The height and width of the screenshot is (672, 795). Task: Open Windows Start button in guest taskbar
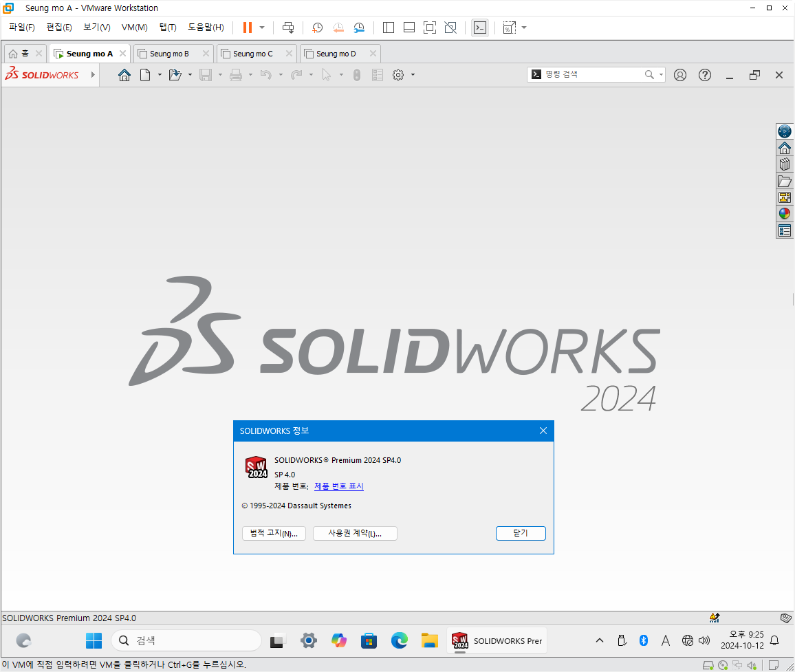tap(94, 640)
